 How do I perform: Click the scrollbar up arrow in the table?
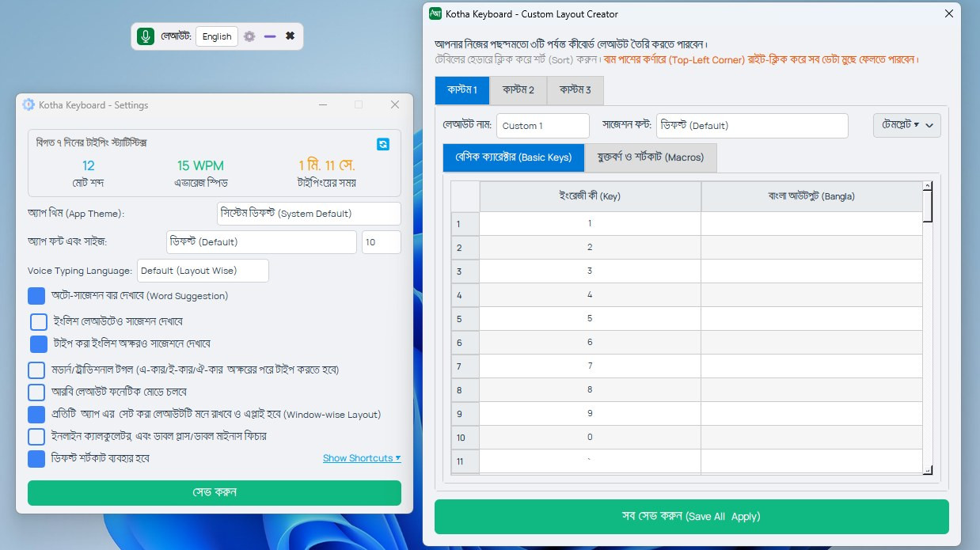click(928, 186)
